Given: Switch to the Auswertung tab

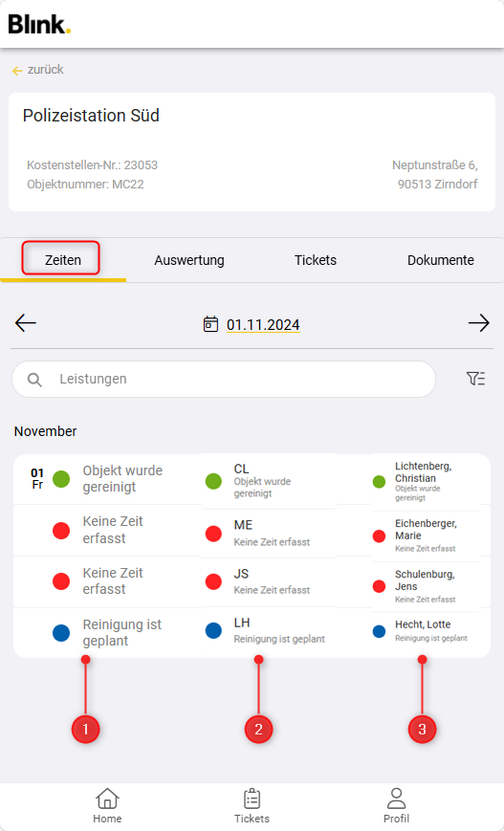Looking at the screenshot, I should click(x=189, y=260).
